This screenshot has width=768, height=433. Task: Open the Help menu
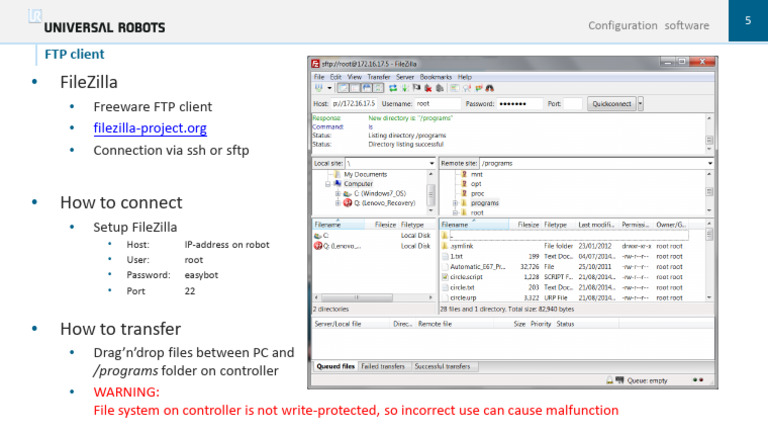click(464, 77)
